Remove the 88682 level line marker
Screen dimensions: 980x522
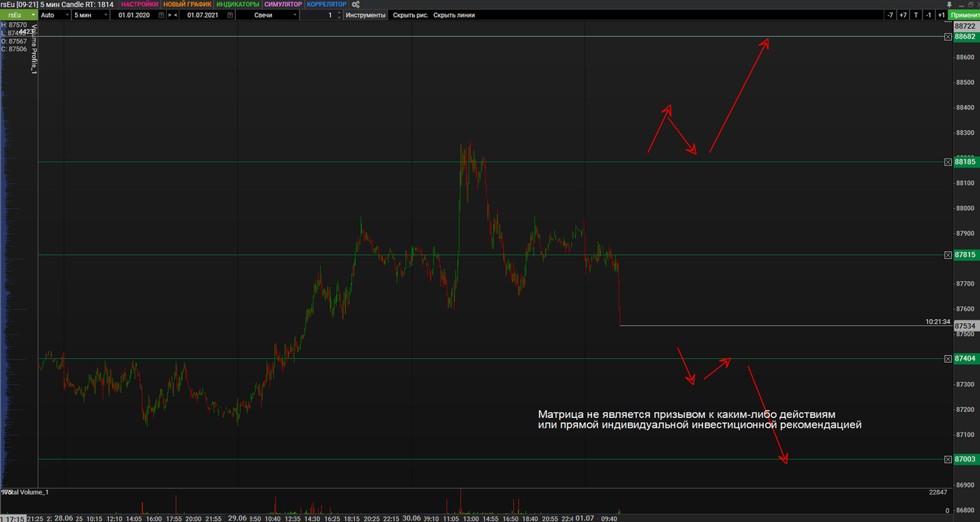[x=949, y=37]
